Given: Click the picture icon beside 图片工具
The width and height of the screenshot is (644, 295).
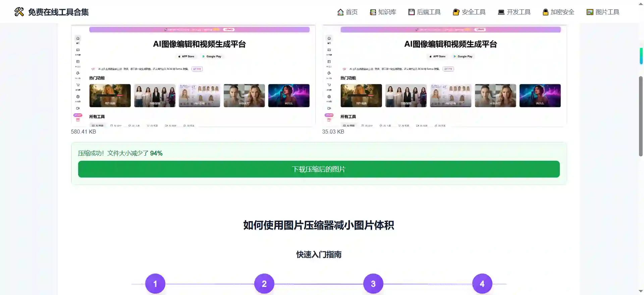Looking at the screenshot, I should [x=590, y=12].
